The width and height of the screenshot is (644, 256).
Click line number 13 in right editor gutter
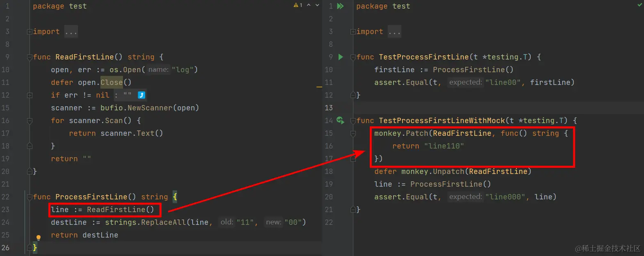(x=329, y=108)
